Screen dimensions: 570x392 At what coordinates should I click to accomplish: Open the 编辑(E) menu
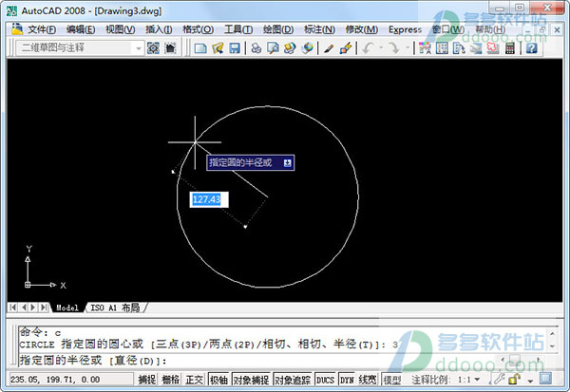(81, 29)
